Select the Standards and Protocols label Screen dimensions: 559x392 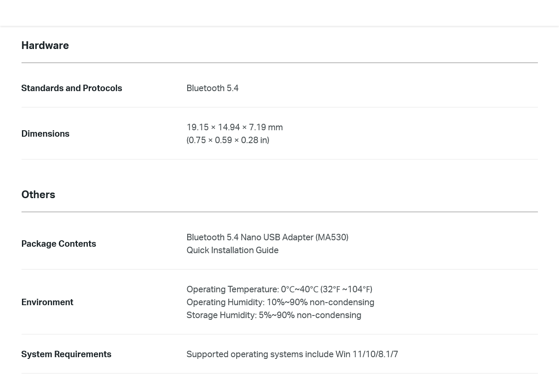pyautogui.click(x=71, y=88)
